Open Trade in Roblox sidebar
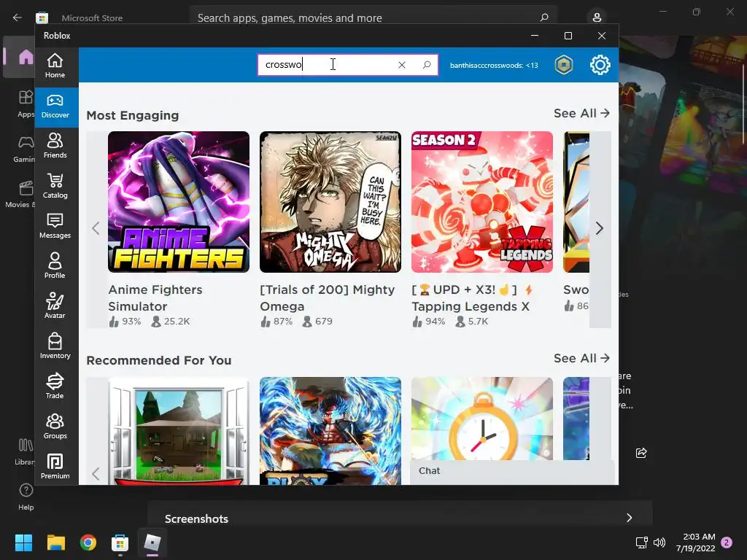The image size is (747, 560). tap(55, 386)
